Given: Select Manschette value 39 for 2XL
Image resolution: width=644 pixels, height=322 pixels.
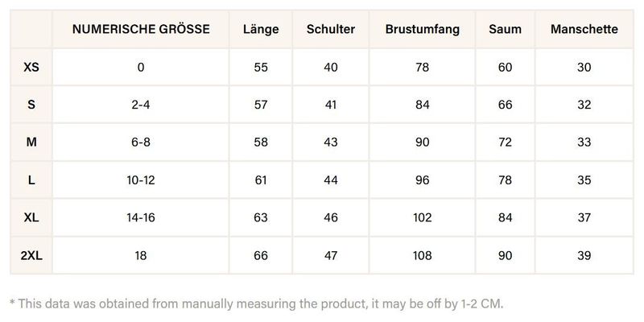Looking at the screenshot, I should pos(584,256).
